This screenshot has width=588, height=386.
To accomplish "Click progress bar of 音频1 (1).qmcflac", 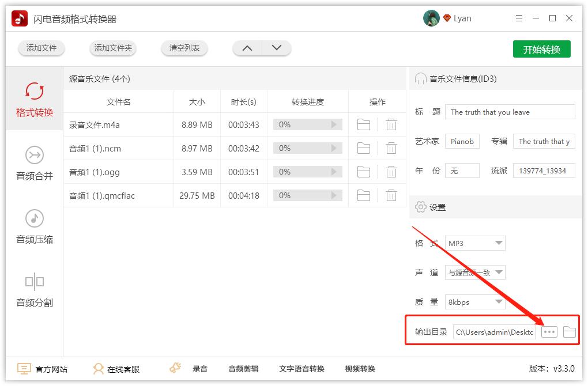I will pos(307,196).
